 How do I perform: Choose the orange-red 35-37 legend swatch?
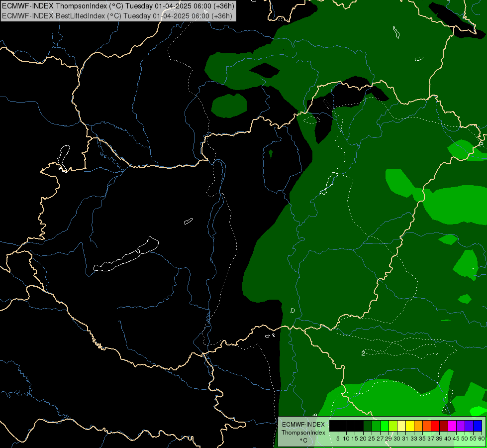click(427, 426)
